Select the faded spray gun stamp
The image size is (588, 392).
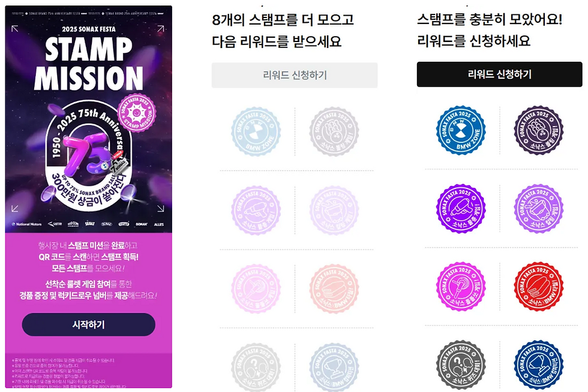[256, 210]
